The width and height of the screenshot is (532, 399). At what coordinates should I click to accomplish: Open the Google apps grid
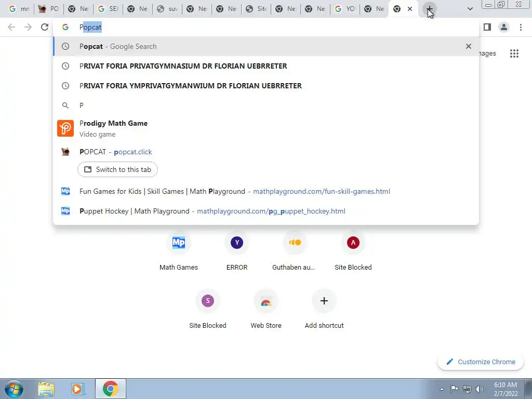click(514, 54)
